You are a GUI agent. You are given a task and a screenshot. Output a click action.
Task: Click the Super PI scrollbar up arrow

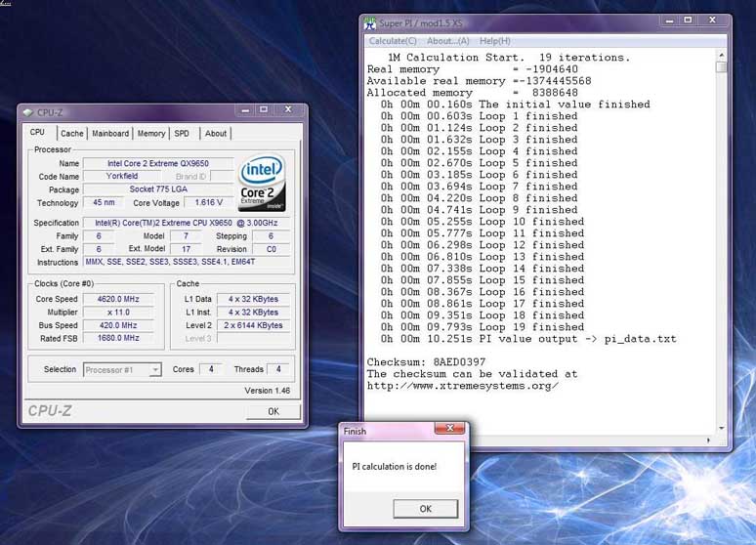coord(722,56)
